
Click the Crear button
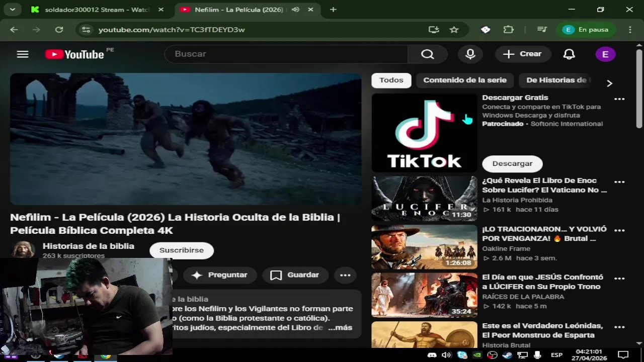[523, 54]
